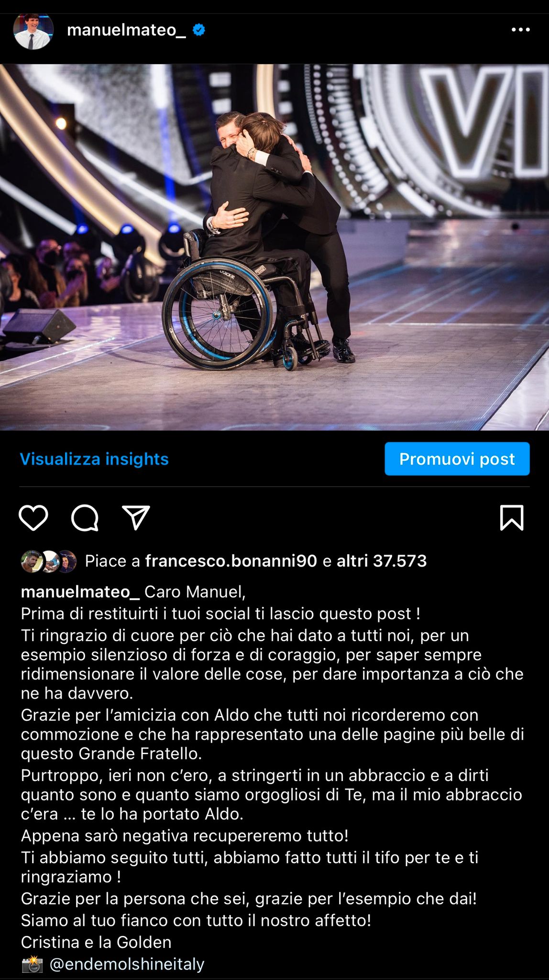This screenshot has height=980, width=549.
Task: Tap the blue verified badge beside the username
Action: point(199,30)
